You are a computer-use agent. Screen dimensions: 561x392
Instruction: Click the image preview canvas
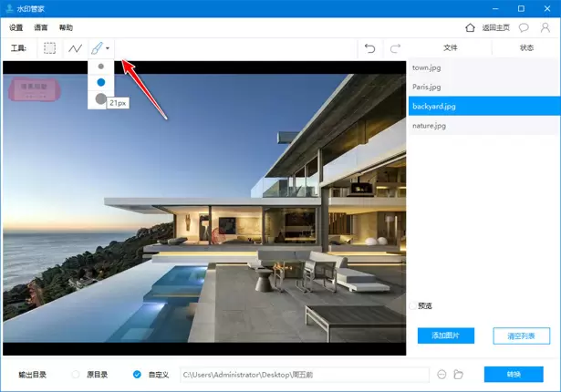(204, 208)
